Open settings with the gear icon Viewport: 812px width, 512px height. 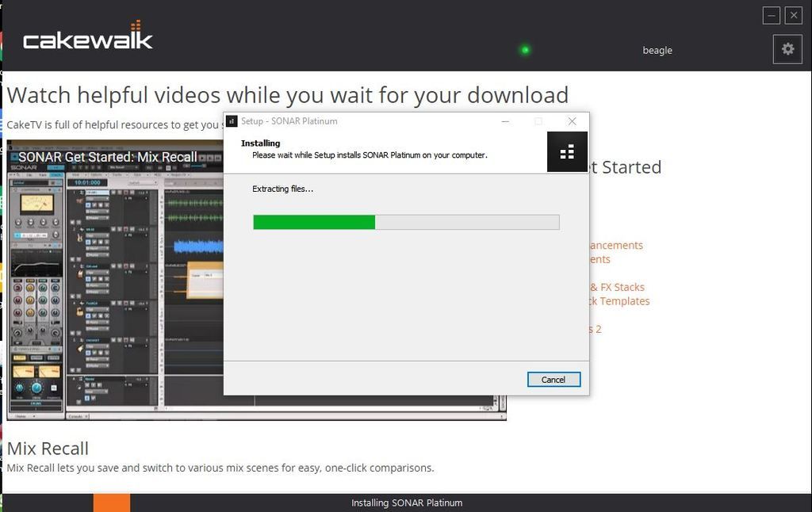[x=787, y=49]
